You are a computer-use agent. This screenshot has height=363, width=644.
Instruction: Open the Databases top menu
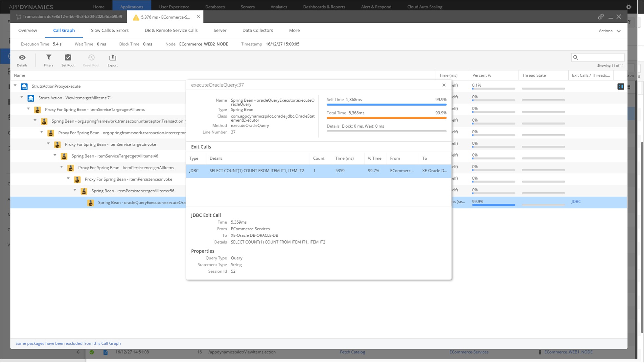(x=215, y=7)
